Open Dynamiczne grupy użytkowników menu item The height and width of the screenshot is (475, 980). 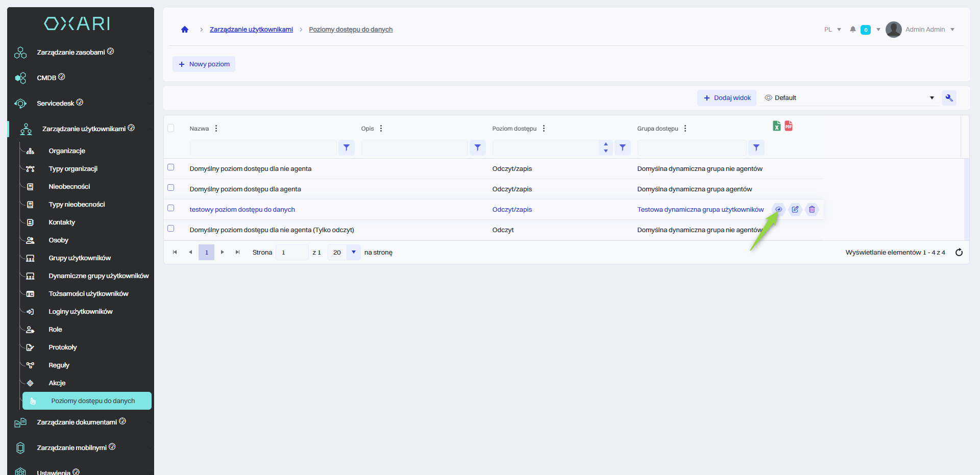pyautogui.click(x=99, y=276)
